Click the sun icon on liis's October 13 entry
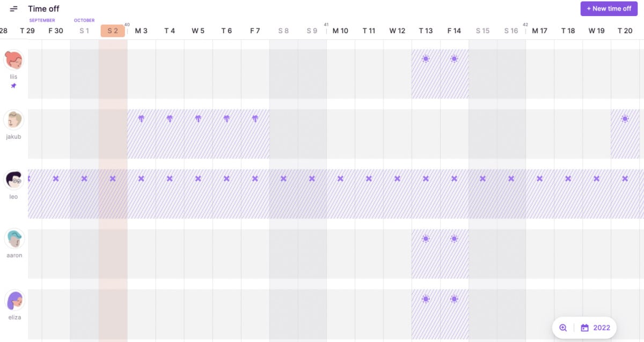Viewport: 644px width, 342px height. (x=426, y=58)
